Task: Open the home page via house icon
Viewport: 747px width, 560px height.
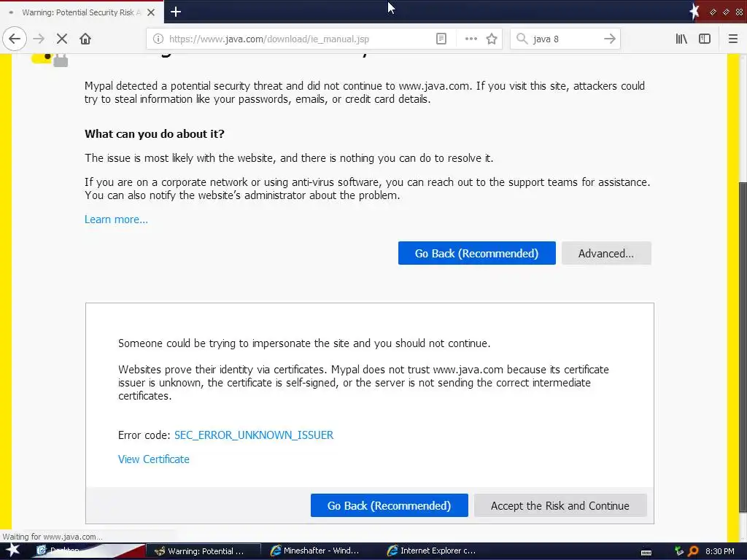Action: (x=85, y=39)
